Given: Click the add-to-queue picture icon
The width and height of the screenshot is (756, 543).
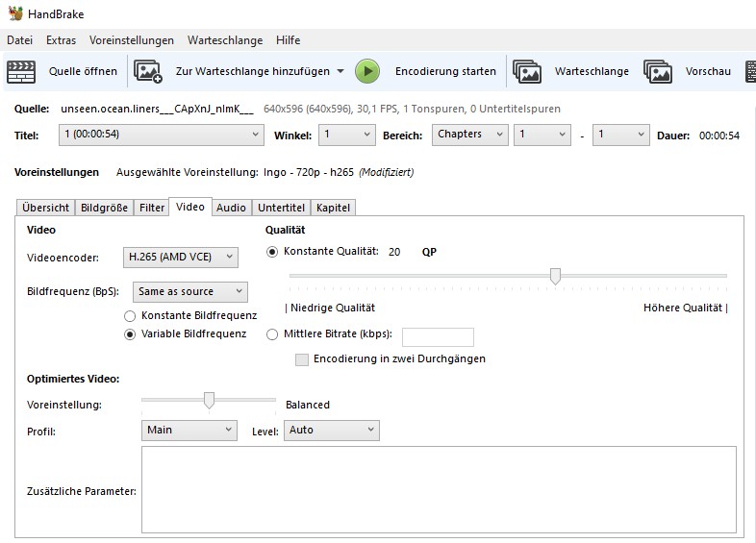Looking at the screenshot, I should click(x=147, y=71).
